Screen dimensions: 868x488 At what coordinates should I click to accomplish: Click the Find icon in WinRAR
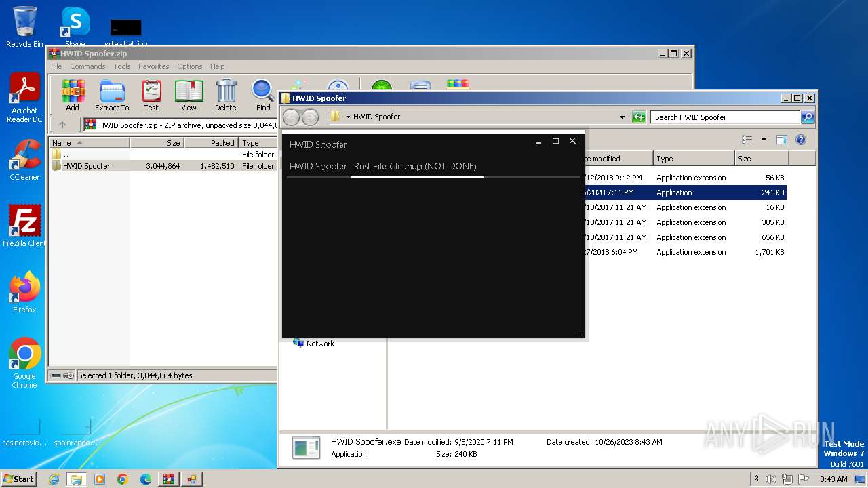point(263,96)
